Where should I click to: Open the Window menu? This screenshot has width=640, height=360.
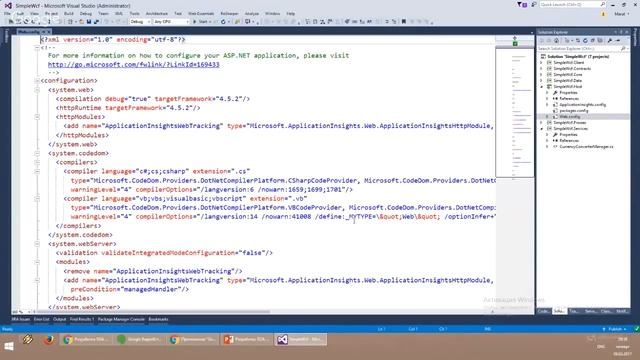272,13
